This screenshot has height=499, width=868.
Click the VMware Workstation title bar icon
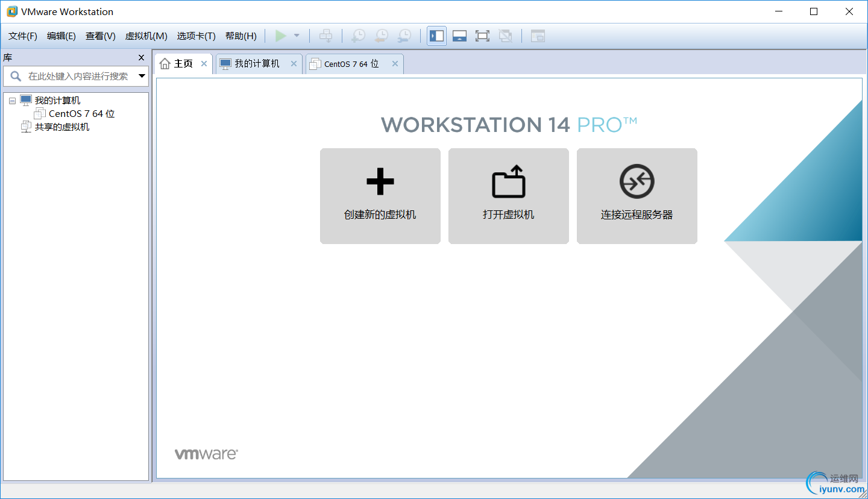pos(12,11)
